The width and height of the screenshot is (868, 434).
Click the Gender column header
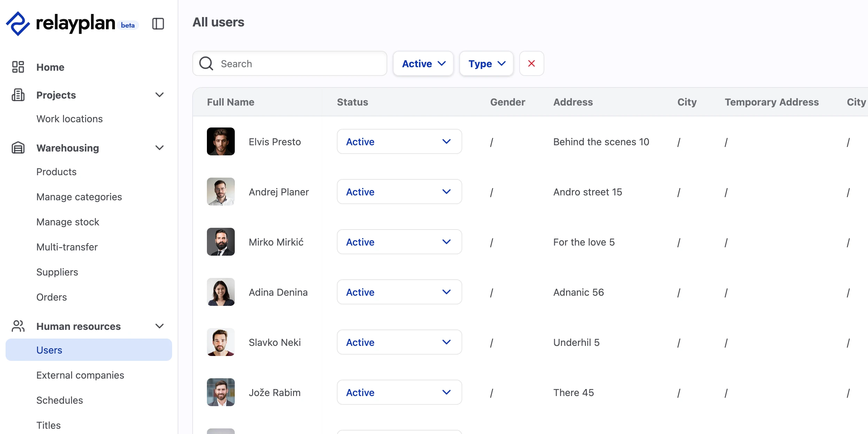click(x=507, y=102)
